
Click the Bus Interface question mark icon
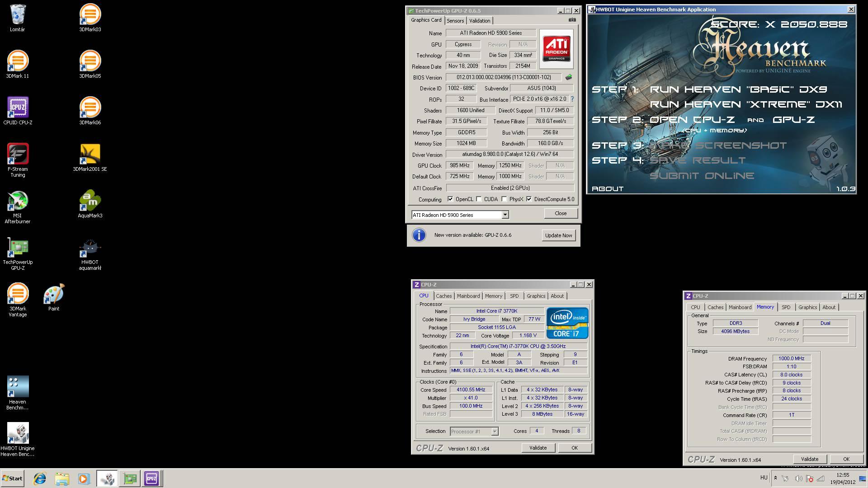pyautogui.click(x=572, y=99)
